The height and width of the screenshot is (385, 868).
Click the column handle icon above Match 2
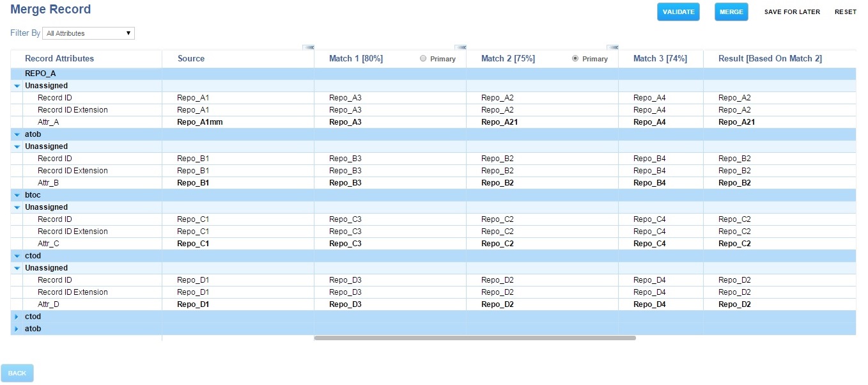pos(612,47)
